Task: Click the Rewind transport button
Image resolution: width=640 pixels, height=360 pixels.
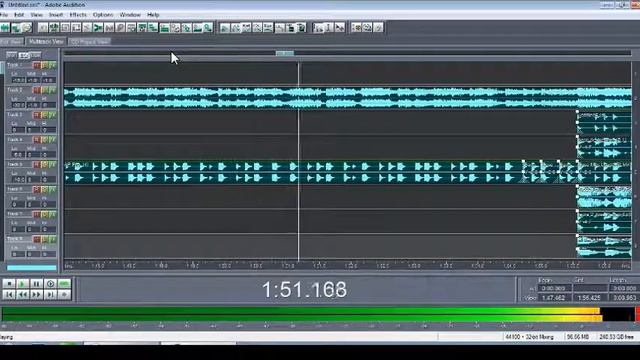Action: pos(23,294)
